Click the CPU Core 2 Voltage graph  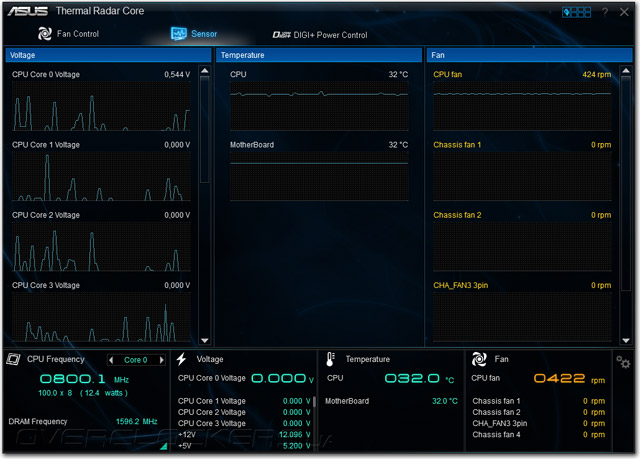click(101, 246)
